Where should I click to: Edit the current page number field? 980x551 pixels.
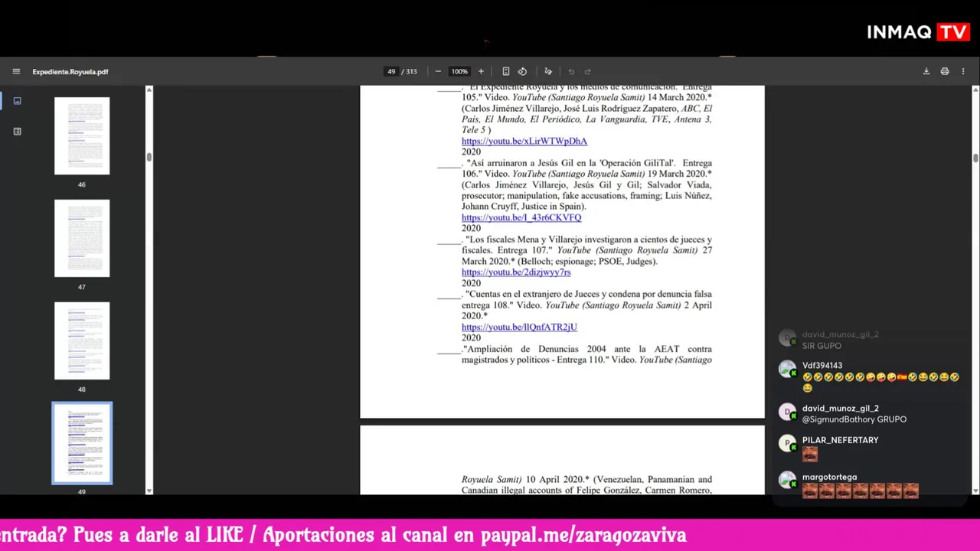point(391,71)
